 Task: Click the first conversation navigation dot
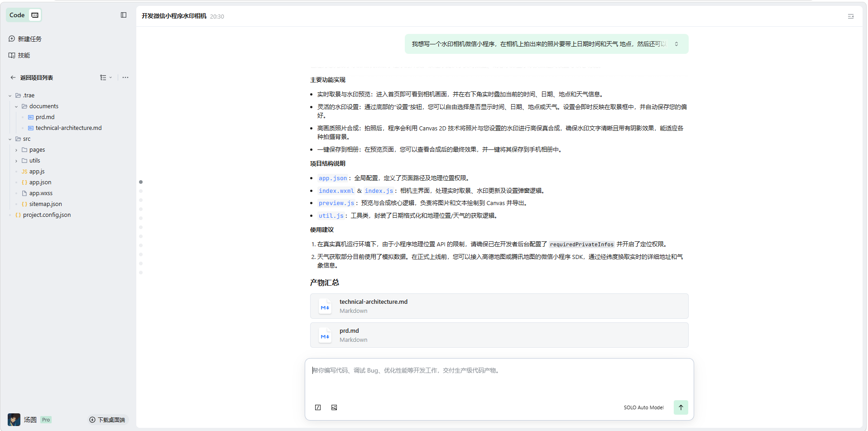(141, 182)
